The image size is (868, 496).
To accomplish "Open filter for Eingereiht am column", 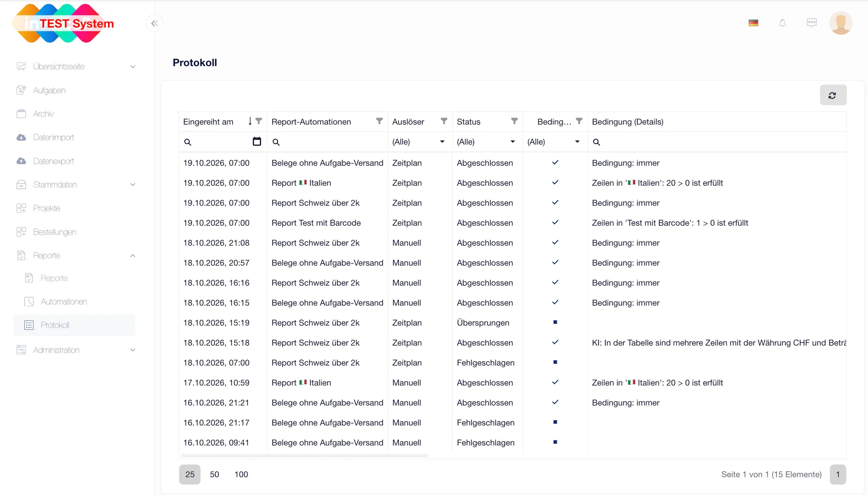I will pos(259,121).
